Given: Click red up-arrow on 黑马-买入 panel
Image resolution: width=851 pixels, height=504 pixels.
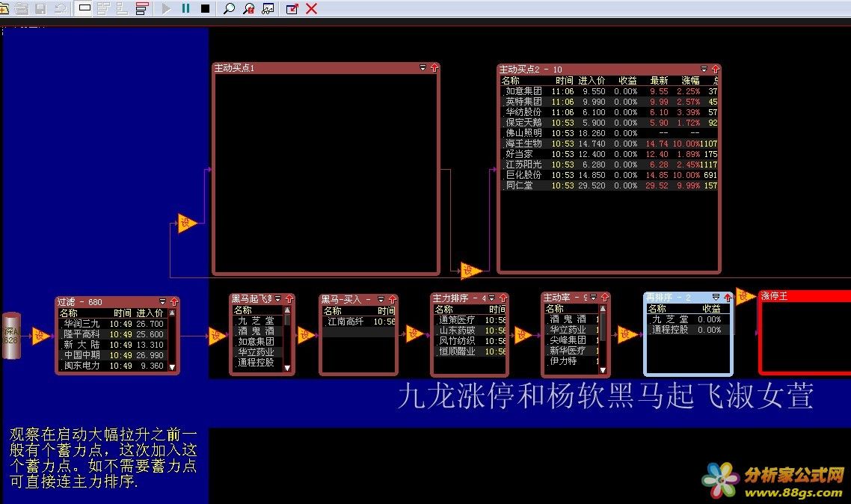Looking at the screenshot, I should point(393,299).
